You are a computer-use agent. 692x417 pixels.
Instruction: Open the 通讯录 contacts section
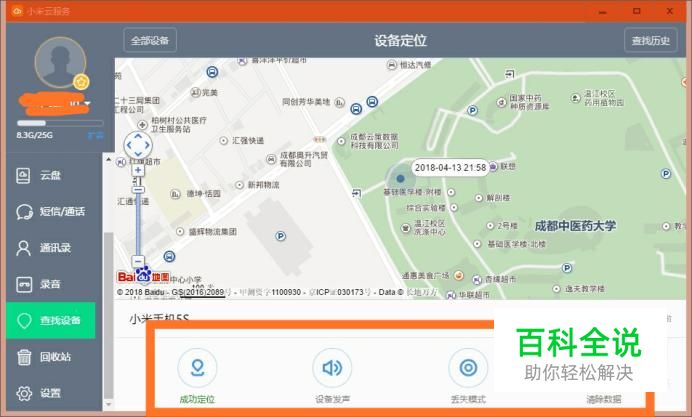pos(51,248)
